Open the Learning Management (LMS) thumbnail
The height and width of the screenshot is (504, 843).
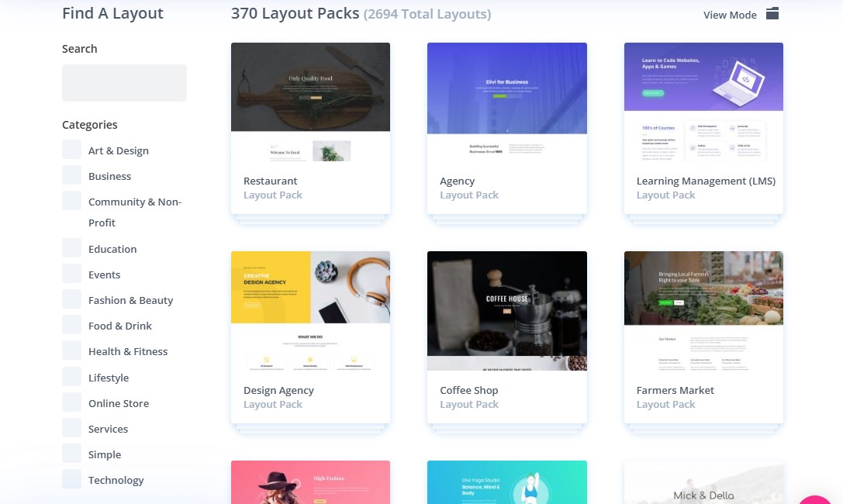(703, 102)
